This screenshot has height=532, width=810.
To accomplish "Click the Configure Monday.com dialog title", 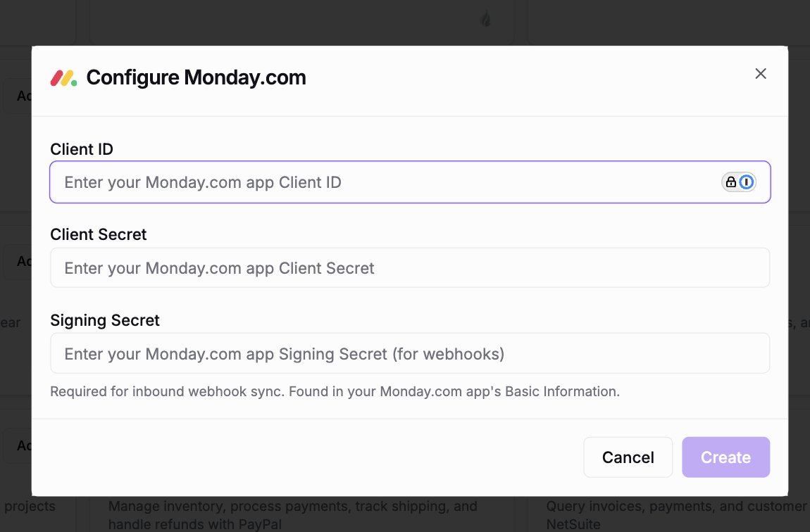I will 196,77.
